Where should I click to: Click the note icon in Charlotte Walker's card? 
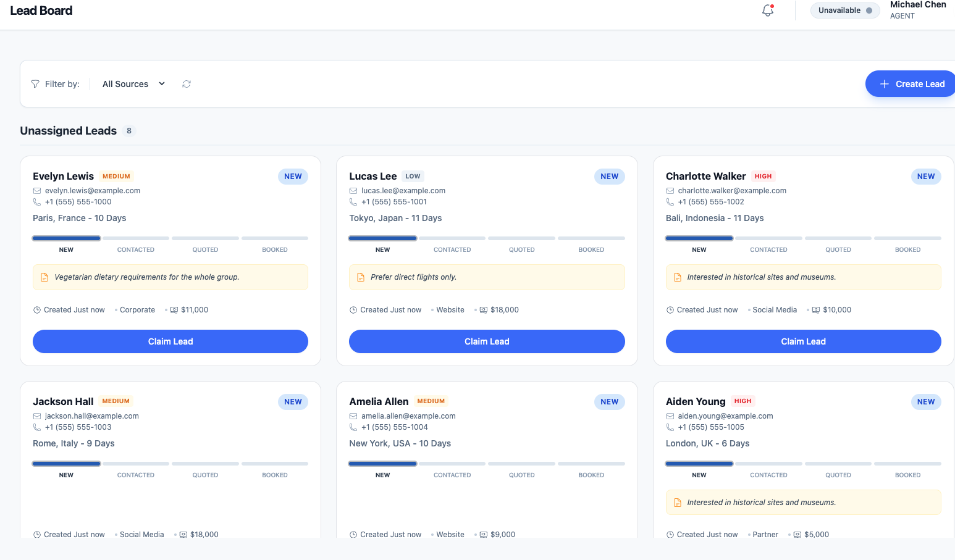coord(678,277)
